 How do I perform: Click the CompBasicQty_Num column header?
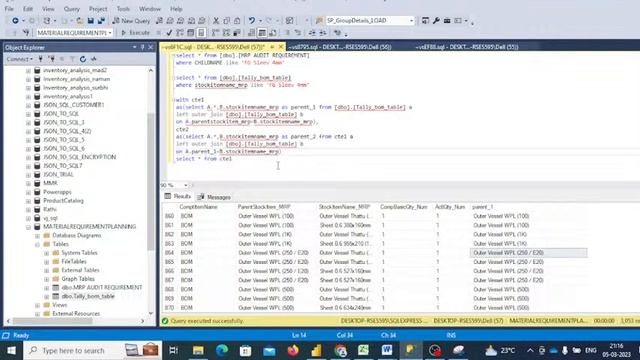[403, 207]
